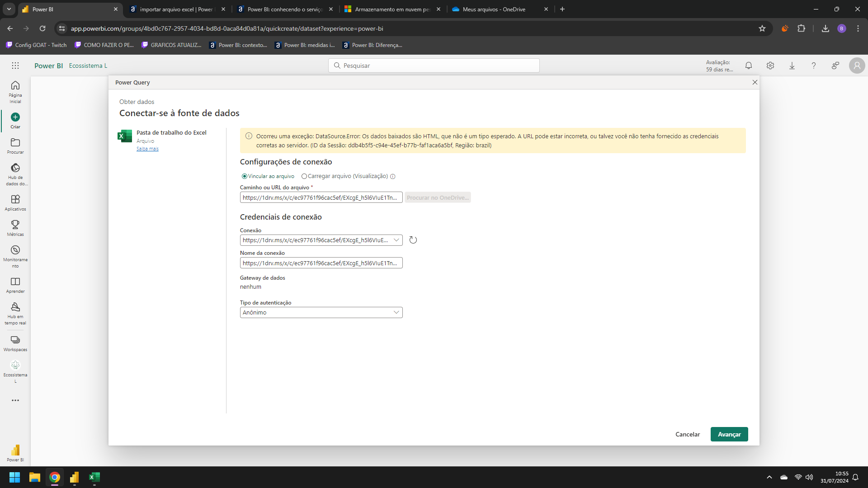Open settings gear in Power BI header
Viewport: 868px width, 488px height.
pyautogui.click(x=770, y=66)
